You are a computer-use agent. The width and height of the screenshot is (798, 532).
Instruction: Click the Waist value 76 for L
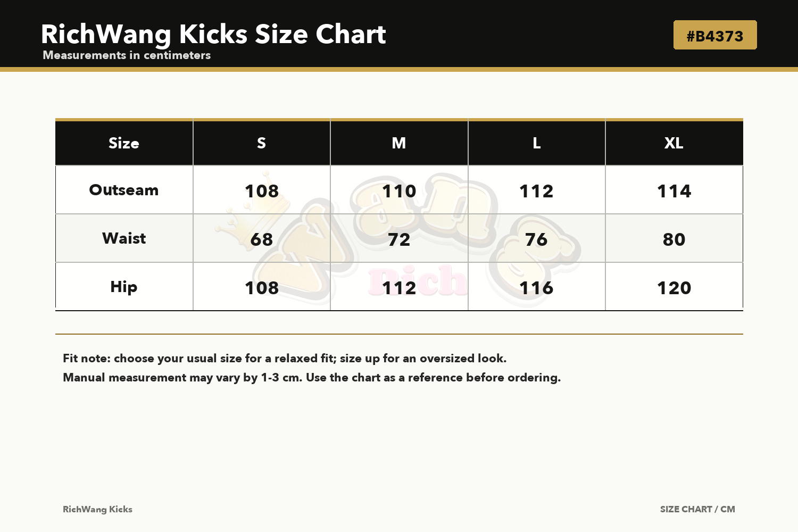[537, 239]
